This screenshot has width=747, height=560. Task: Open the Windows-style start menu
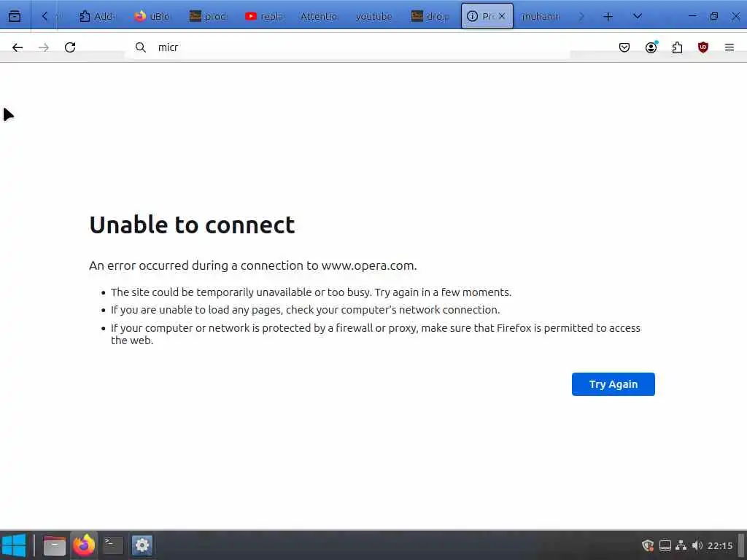14,545
